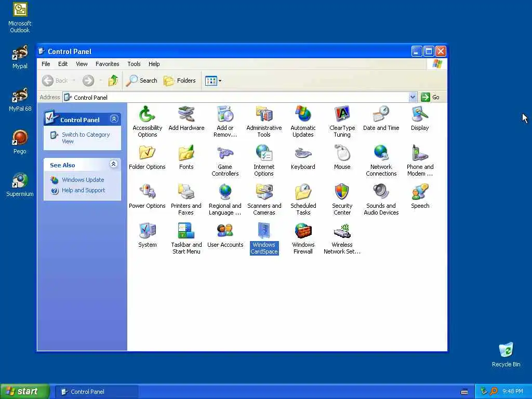Select the Pego desktop shortcut
Image resolution: width=532 pixels, height=399 pixels.
[x=20, y=141]
